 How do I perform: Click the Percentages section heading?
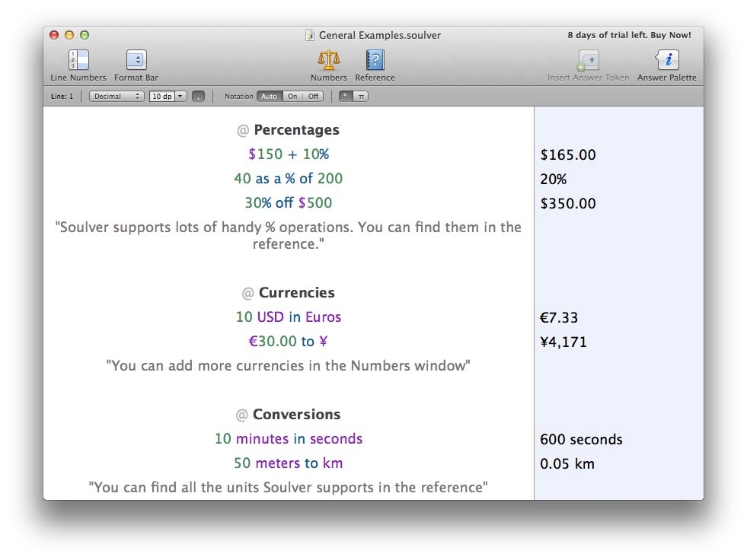(296, 130)
